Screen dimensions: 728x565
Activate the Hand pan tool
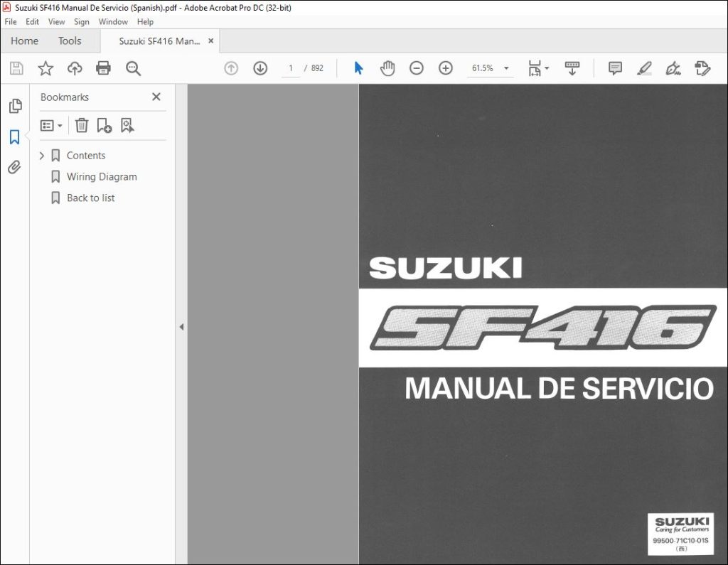[x=387, y=68]
